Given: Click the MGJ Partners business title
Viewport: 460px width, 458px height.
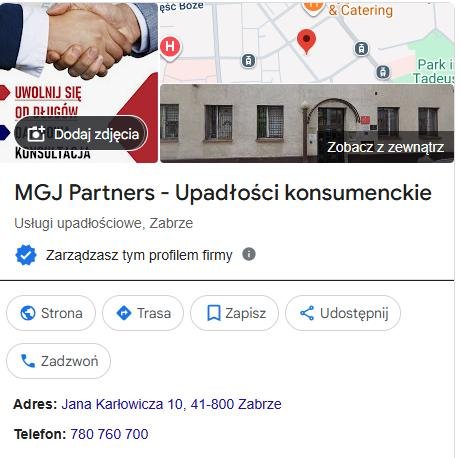Looking at the screenshot, I should [223, 193].
